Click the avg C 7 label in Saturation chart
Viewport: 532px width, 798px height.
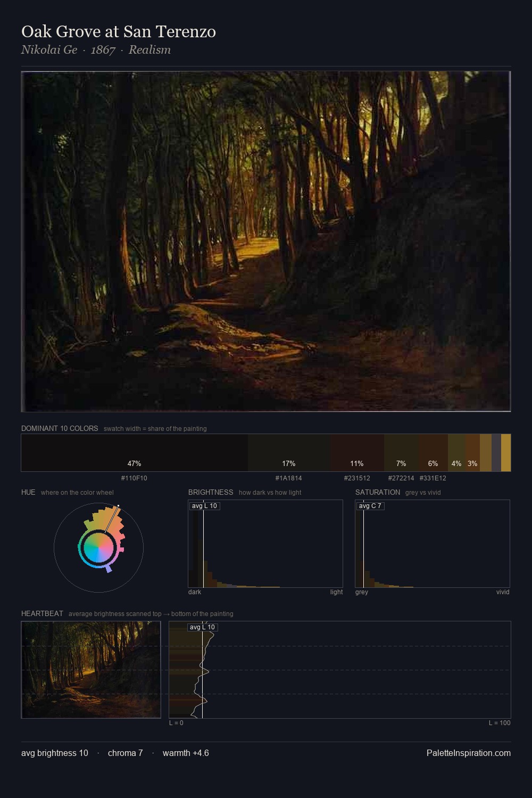(x=370, y=506)
